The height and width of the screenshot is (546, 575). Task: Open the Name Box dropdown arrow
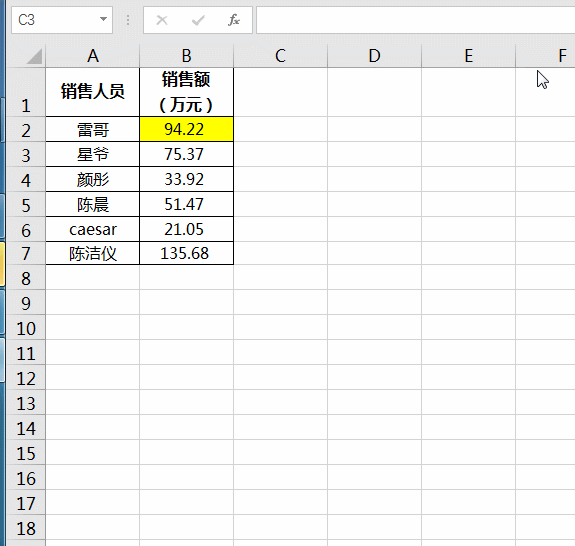tap(103, 19)
